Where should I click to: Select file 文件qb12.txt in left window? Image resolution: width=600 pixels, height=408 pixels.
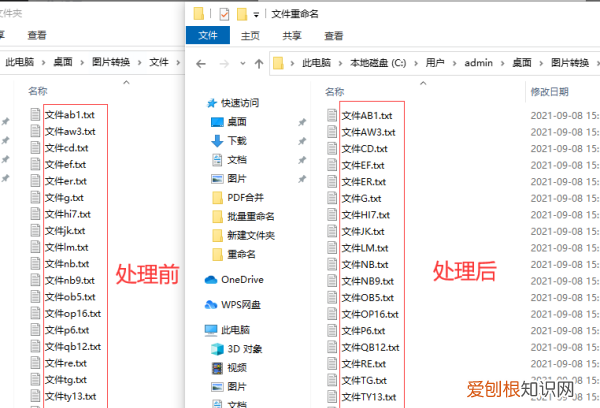[73, 347]
